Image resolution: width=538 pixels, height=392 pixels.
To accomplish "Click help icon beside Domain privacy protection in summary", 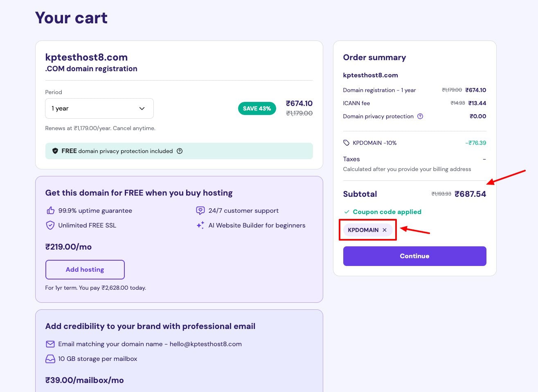I will (x=420, y=116).
